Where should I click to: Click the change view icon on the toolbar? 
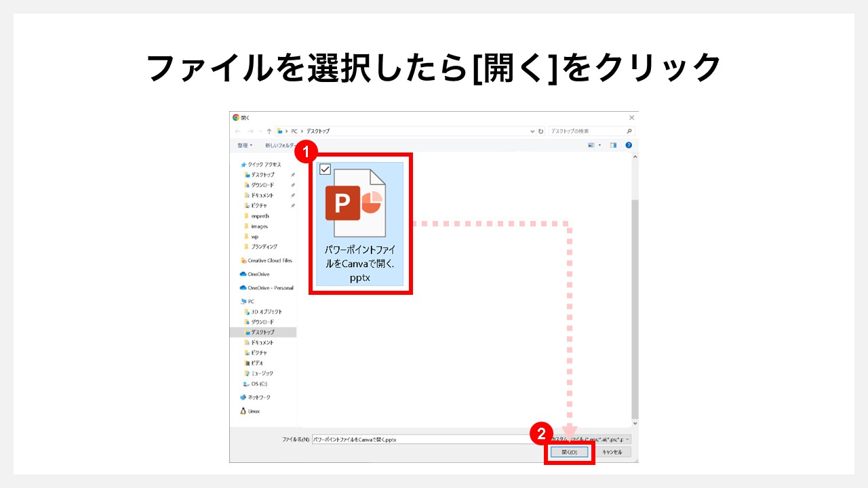pos(591,144)
